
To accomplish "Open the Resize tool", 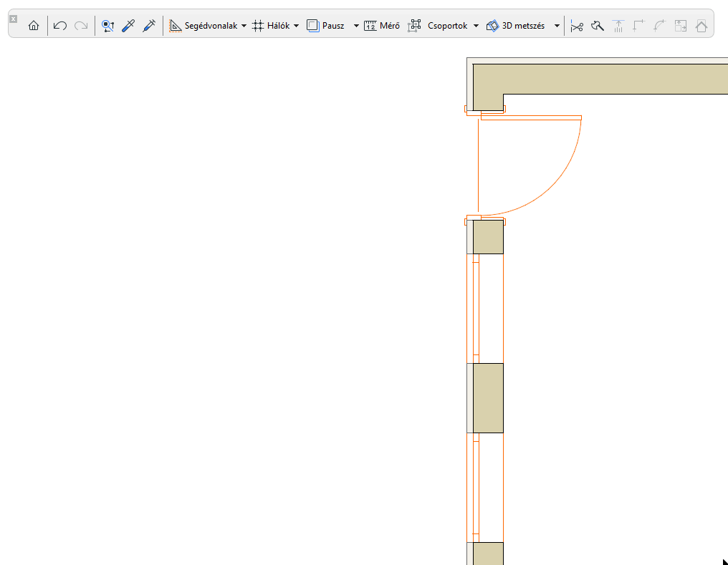I will pyautogui.click(x=680, y=25).
